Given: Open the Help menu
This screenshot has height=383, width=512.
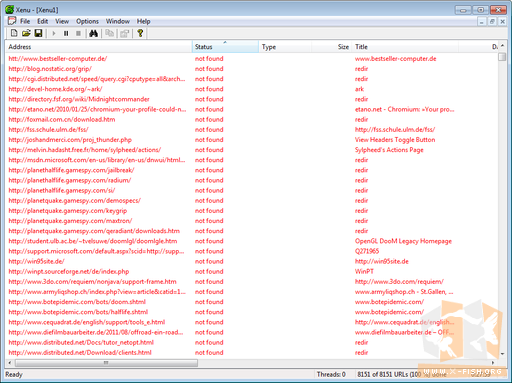Looking at the screenshot, I should (143, 21).
